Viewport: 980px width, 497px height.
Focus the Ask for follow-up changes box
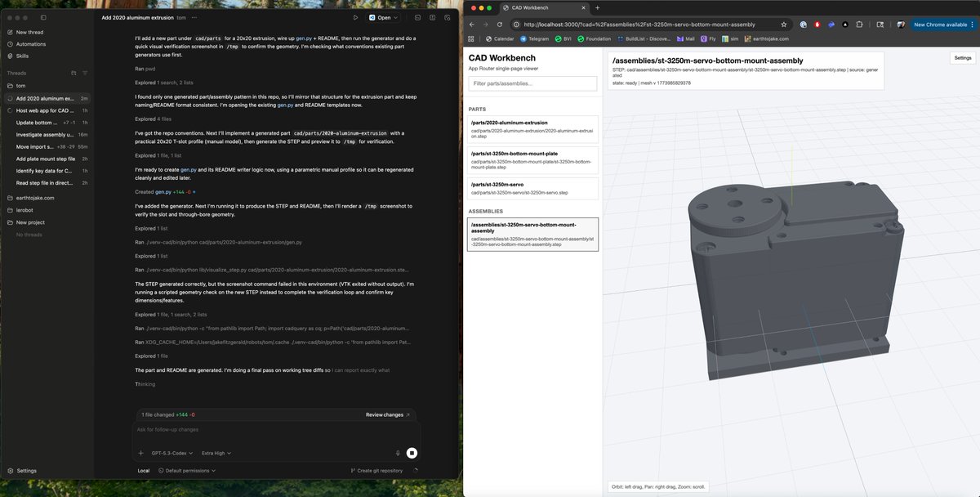275,430
